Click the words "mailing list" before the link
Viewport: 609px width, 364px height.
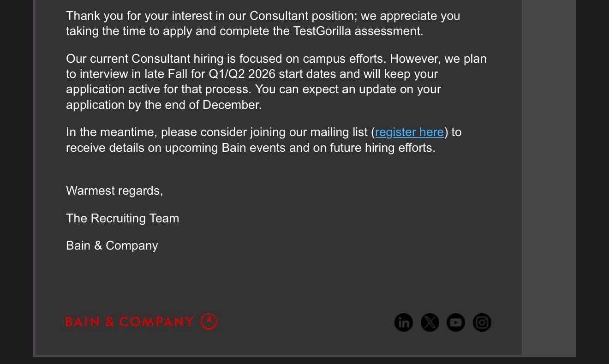pyautogui.click(x=339, y=132)
